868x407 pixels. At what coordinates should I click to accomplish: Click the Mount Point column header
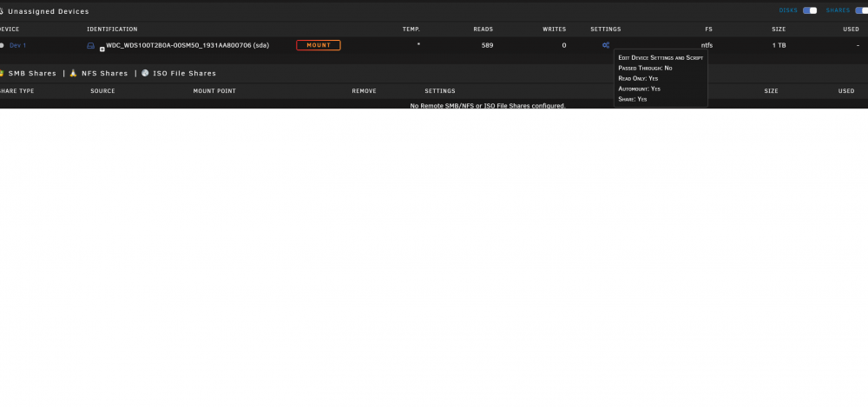(x=214, y=91)
